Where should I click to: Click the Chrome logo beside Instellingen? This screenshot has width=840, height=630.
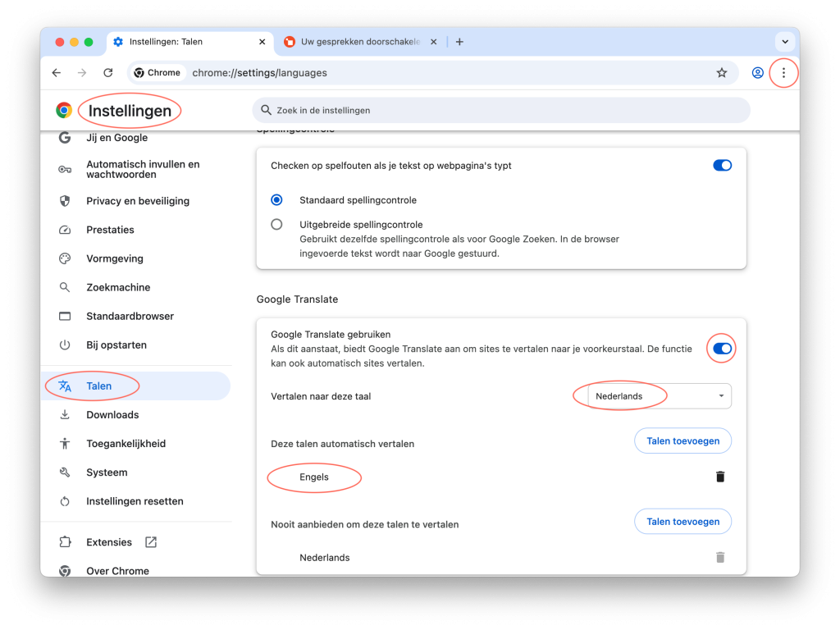(x=64, y=111)
